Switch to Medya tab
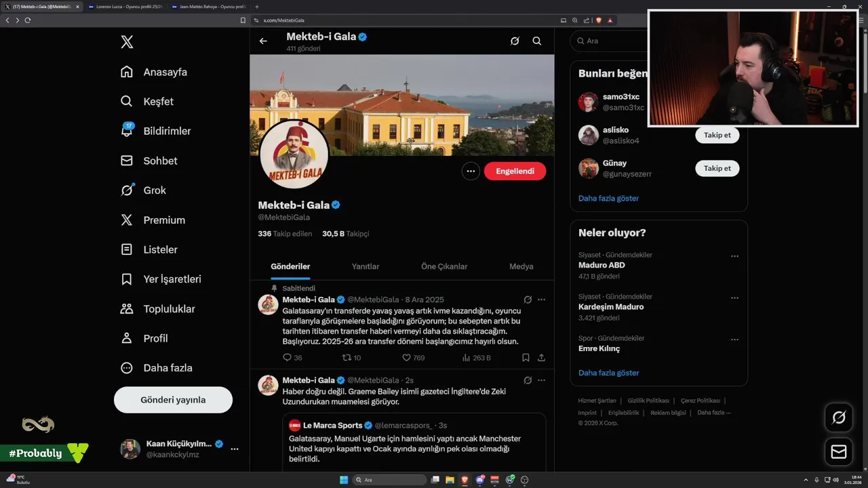 tap(521, 266)
